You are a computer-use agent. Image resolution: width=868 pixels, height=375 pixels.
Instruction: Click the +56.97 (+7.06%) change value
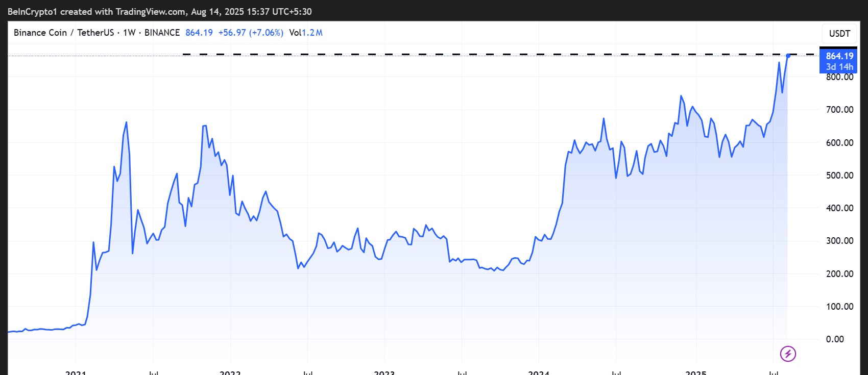click(x=251, y=33)
